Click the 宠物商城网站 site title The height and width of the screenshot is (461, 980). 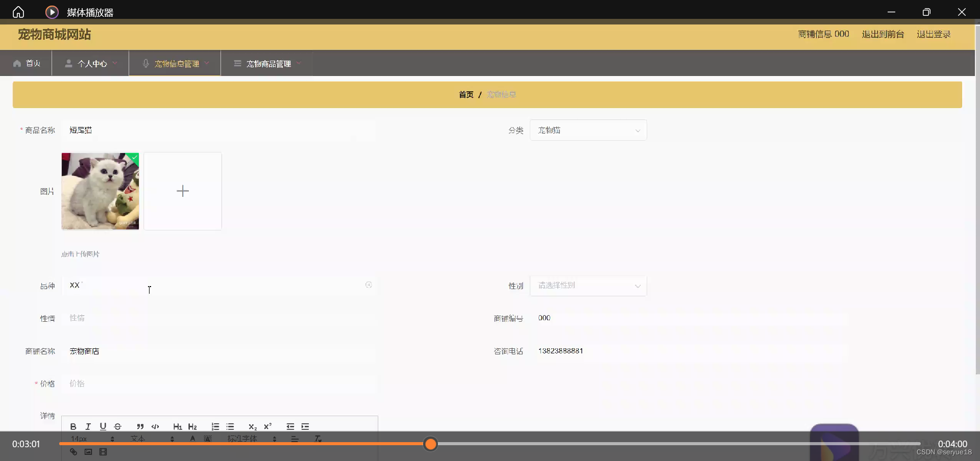[54, 34]
